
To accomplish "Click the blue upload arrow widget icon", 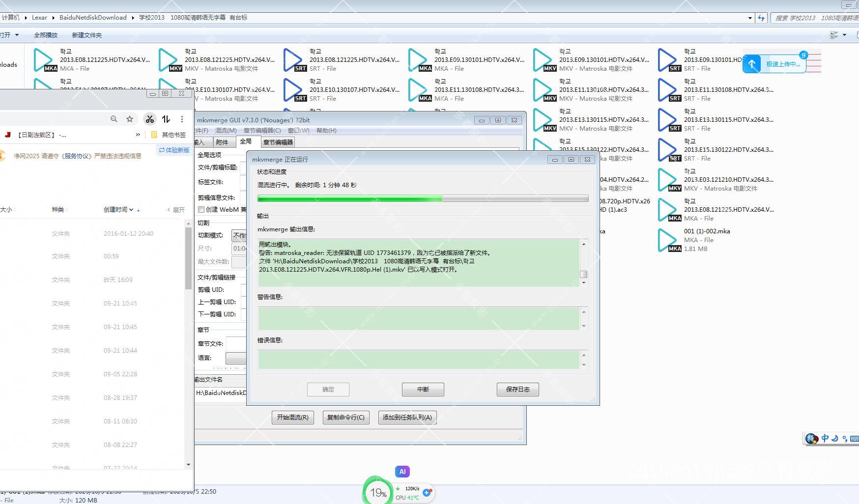I will tap(752, 64).
